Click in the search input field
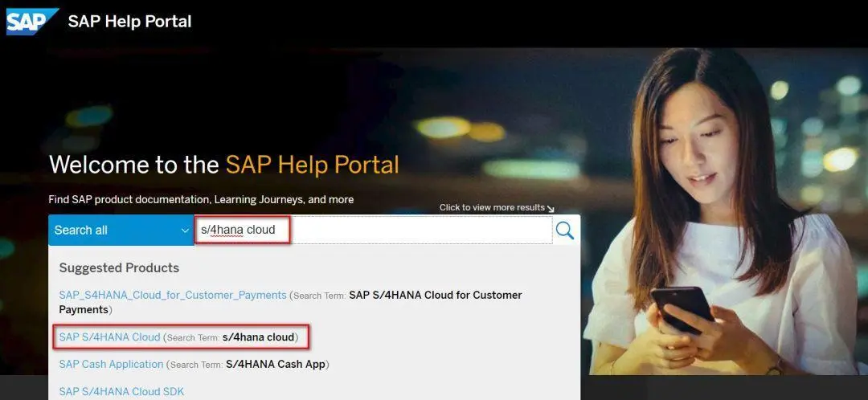This screenshot has width=868, height=400. click(373, 231)
